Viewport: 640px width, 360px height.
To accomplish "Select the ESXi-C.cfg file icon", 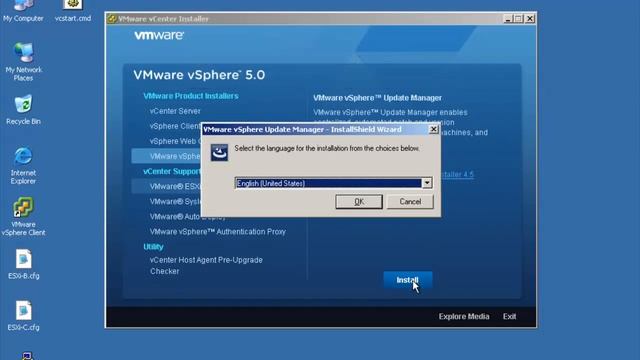I will tap(23, 316).
